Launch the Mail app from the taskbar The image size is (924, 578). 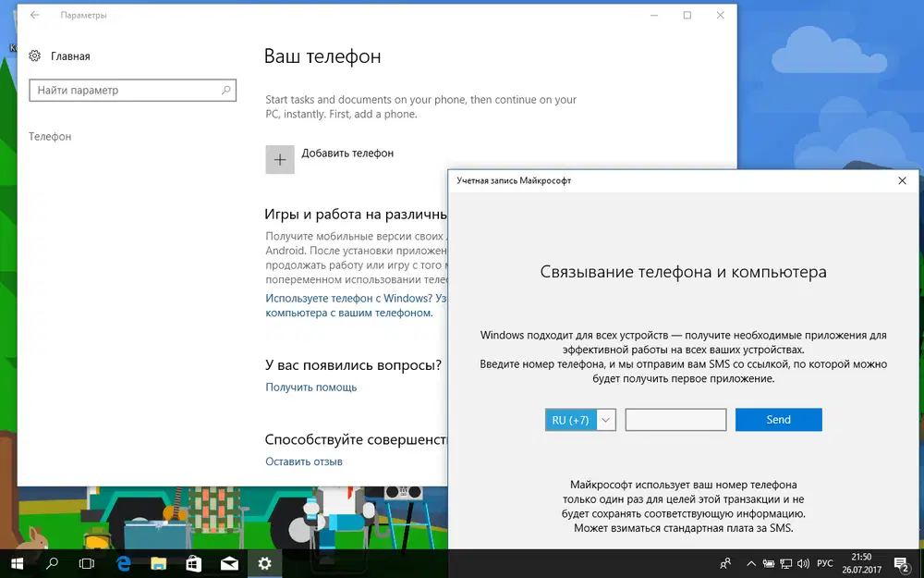pos(229,563)
